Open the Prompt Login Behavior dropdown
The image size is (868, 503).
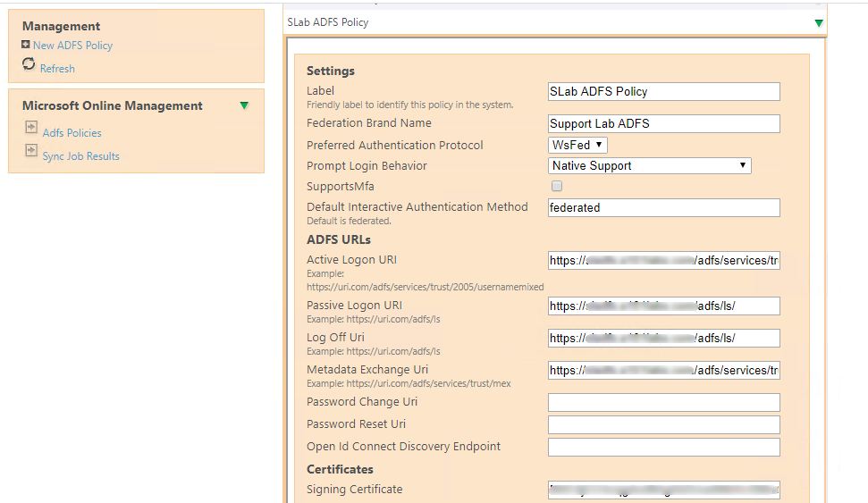tap(650, 165)
